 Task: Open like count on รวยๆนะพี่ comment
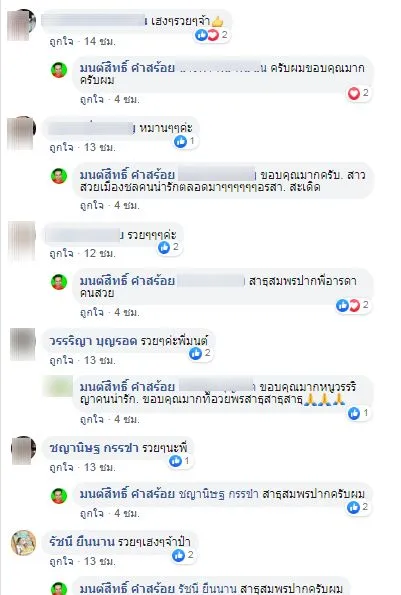[179, 461]
